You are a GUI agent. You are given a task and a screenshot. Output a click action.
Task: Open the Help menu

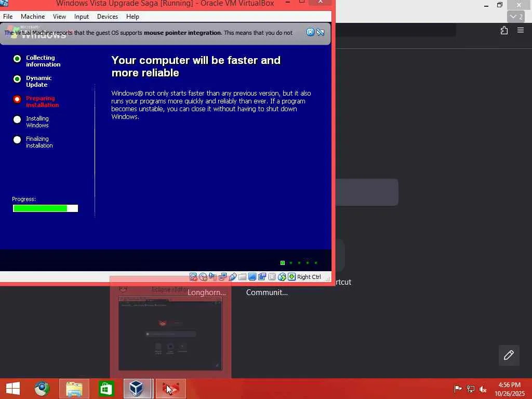tap(132, 17)
